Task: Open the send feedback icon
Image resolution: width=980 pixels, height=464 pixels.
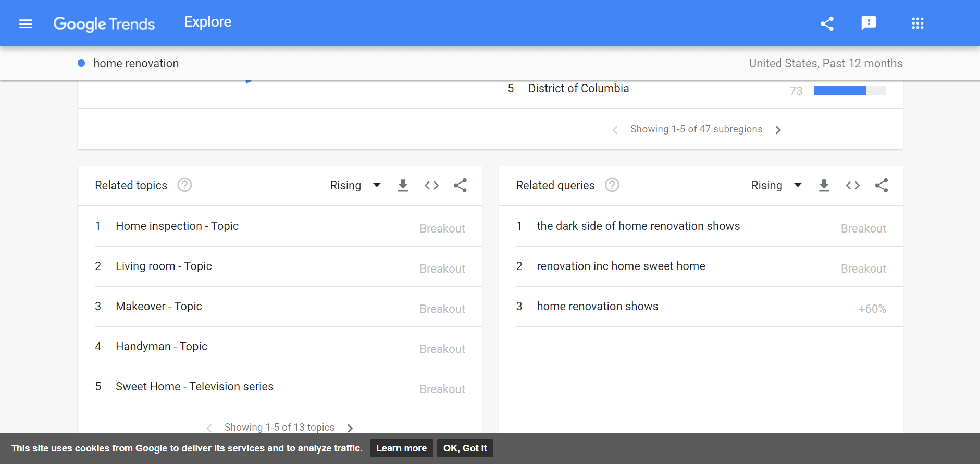Action: [869, 23]
